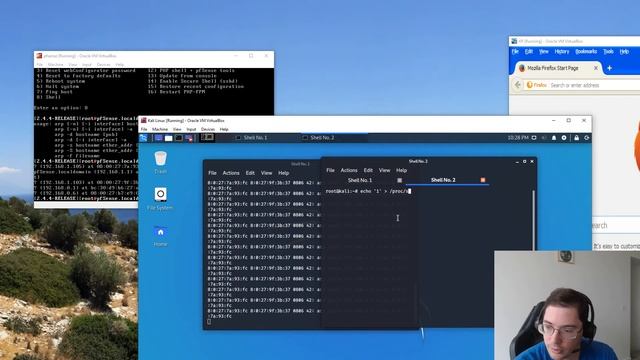
Task: Open Input menu in pfSense VirtualBox window
Action: point(87,64)
